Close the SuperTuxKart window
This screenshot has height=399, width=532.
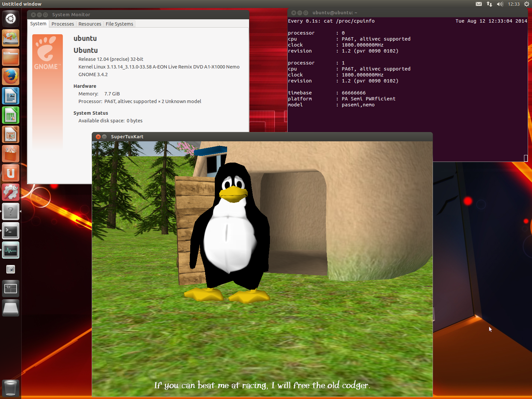point(98,137)
